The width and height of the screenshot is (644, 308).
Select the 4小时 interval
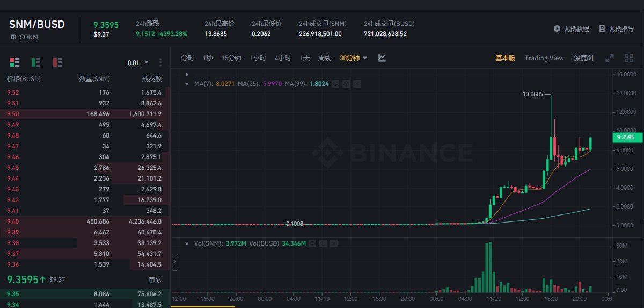[x=283, y=58]
